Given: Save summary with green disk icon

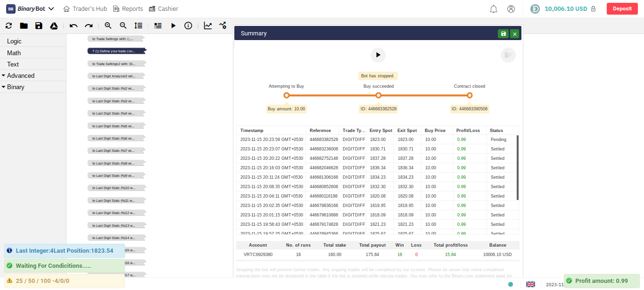Looking at the screenshot, I should (503, 33).
